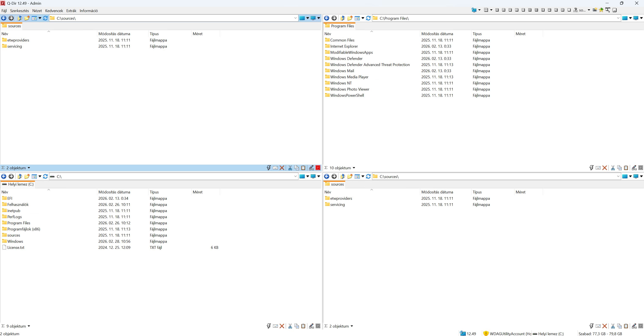Expand the C:\Program Files\ address bar dropdown
Screen dimensions: 644x336
click(618, 18)
